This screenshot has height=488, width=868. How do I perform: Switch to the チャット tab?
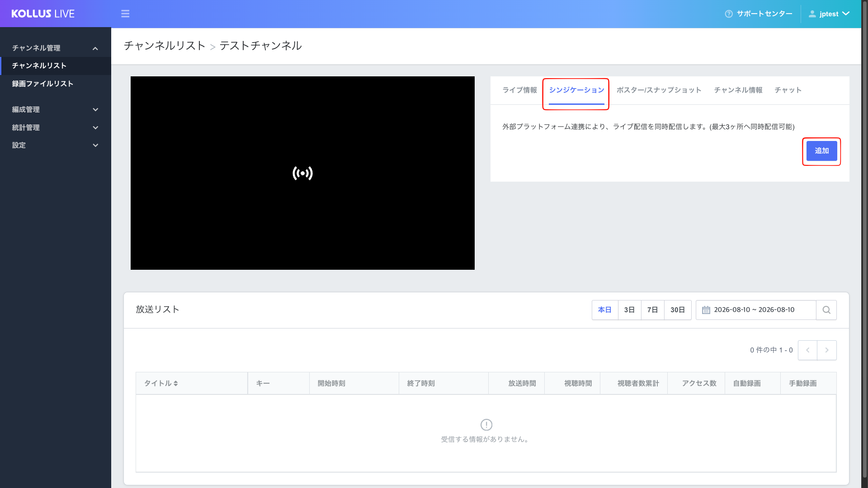pyautogui.click(x=788, y=90)
